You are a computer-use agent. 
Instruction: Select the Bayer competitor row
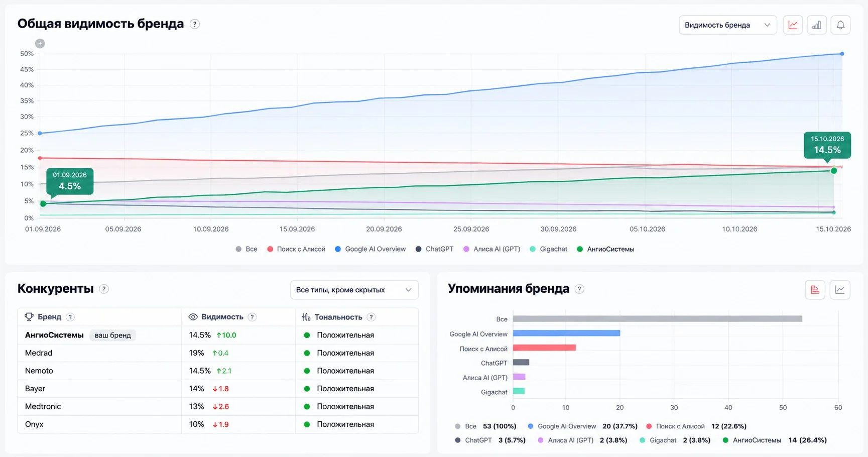[218, 389]
